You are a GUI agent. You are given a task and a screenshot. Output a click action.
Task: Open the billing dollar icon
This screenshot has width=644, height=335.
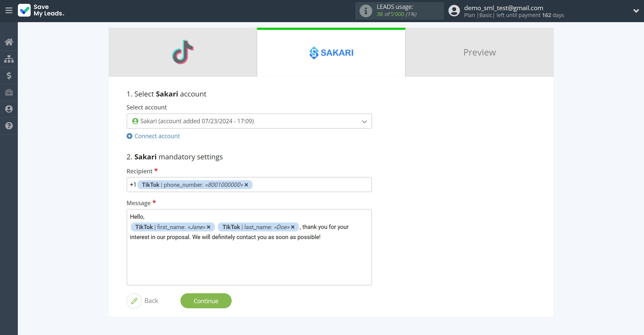[9, 76]
